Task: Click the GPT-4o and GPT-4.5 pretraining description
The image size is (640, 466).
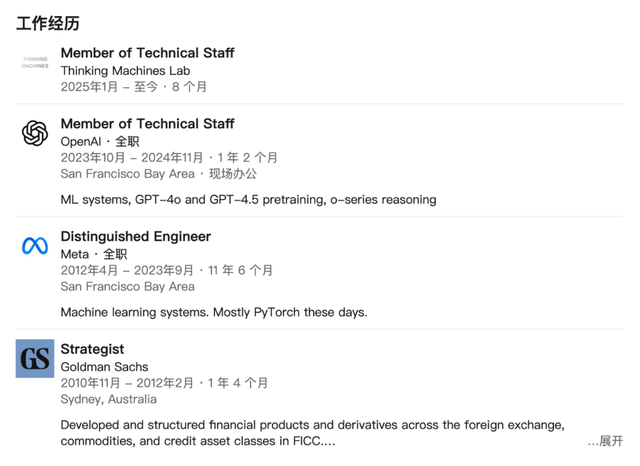Action: pos(249,200)
